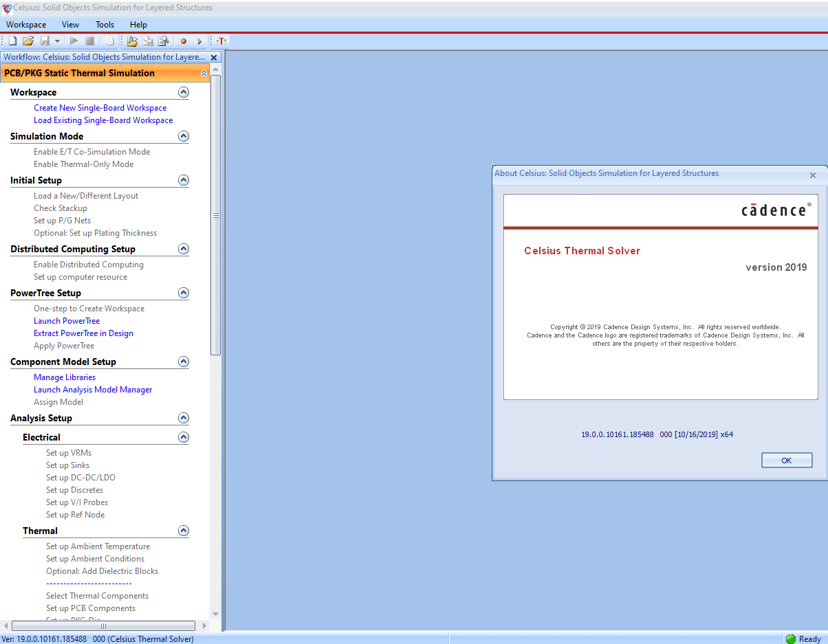This screenshot has width=828, height=644.
Task: Click the Launch PowerTree link
Action: [67, 321]
